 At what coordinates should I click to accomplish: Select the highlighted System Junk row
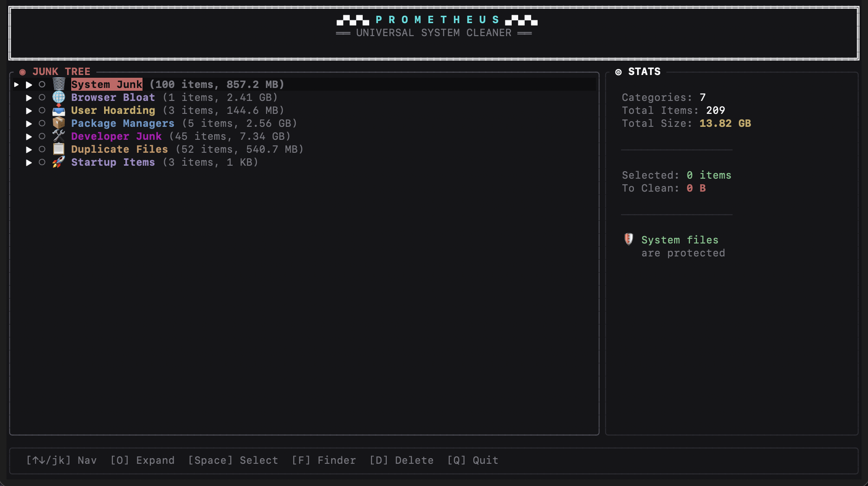point(106,84)
